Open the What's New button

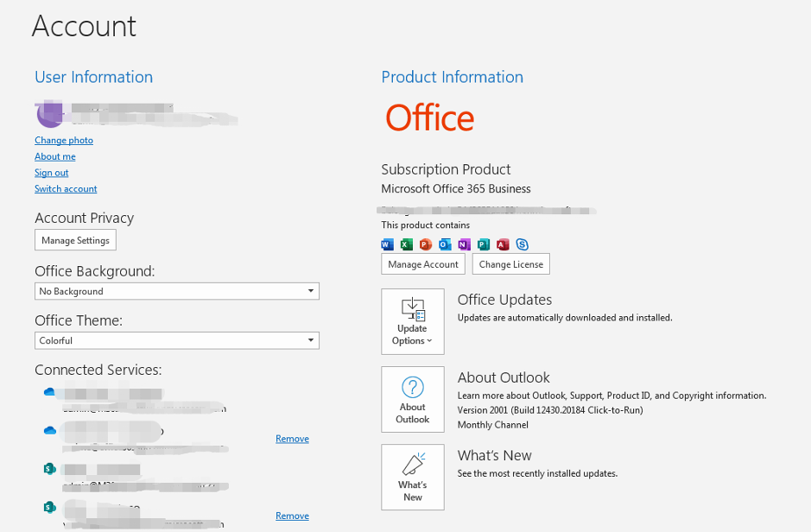413,477
